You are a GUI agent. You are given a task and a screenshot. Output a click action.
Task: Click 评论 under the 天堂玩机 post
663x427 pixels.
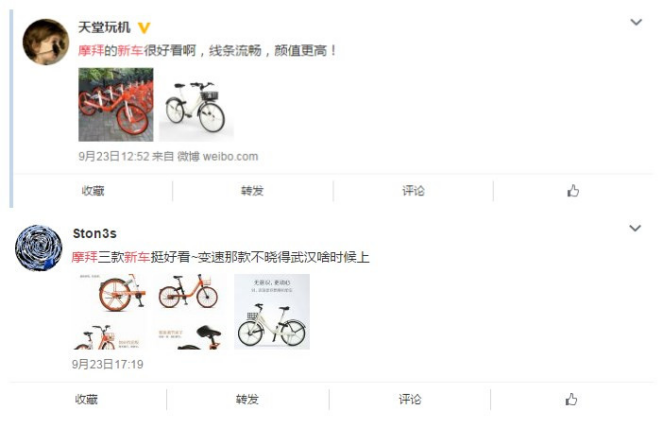[413, 191]
